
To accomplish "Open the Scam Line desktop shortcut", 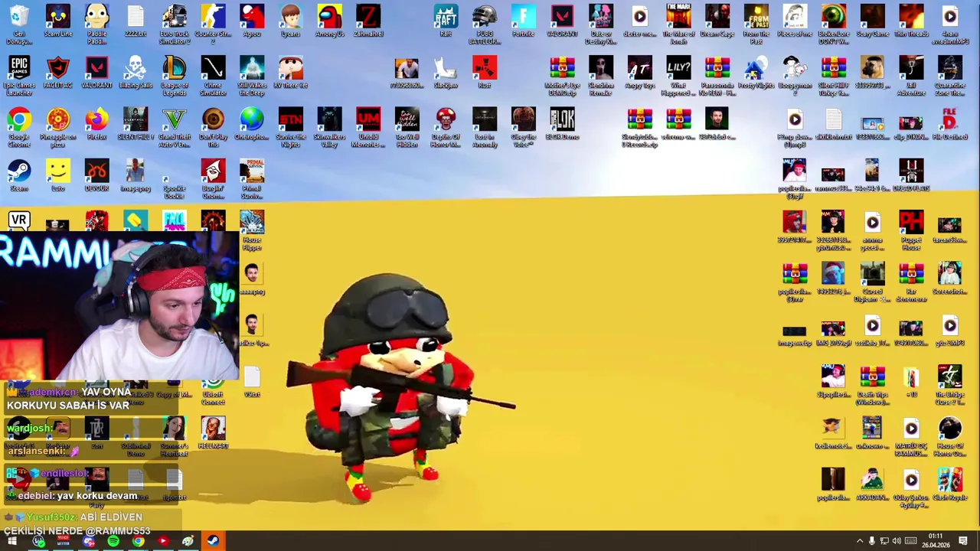I will pos(58,21).
